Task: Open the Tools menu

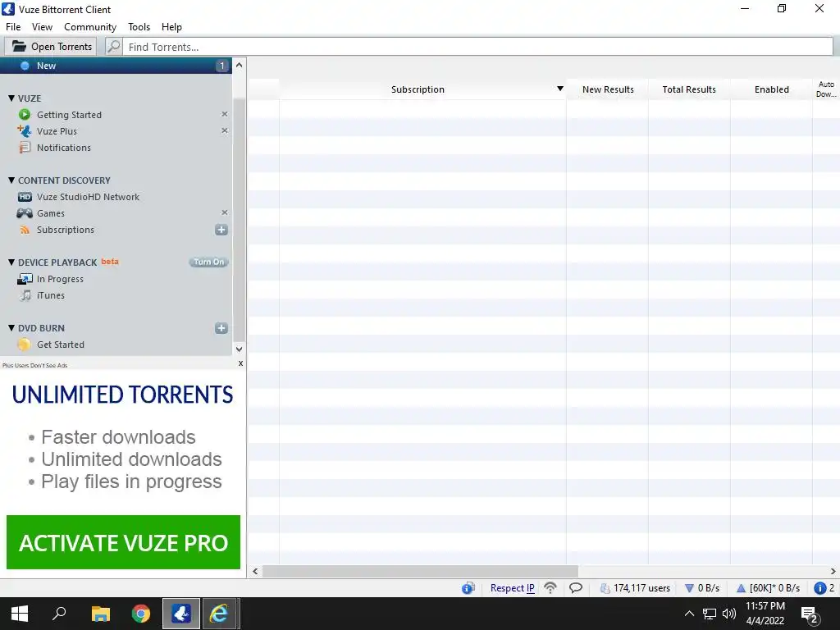Action: [139, 27]
